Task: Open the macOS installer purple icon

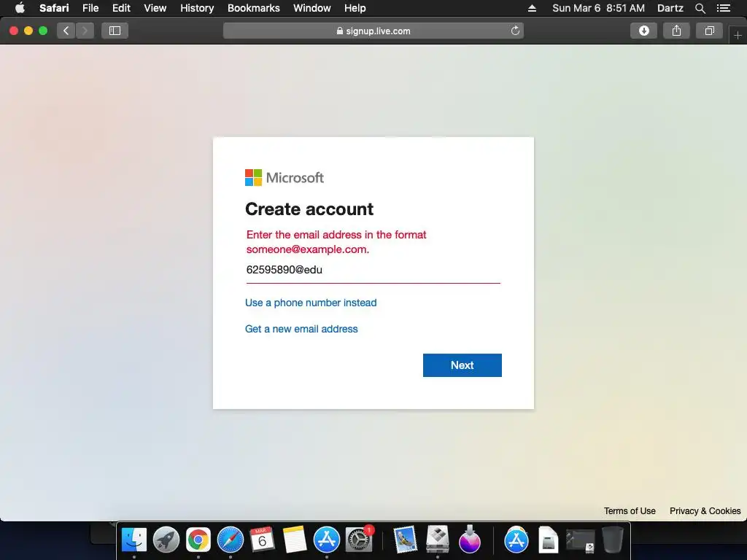Action: coord(470,540)
